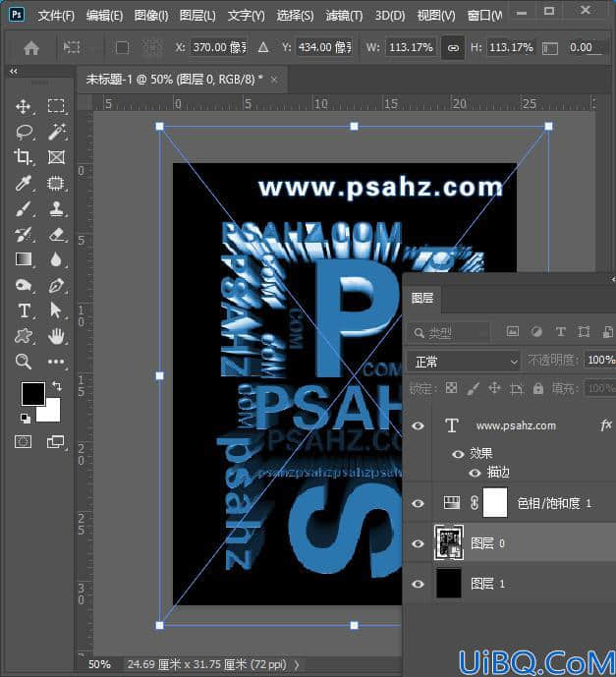This screenshot has width=616, height=677.
Task: Click the Home icon in options bar
Action: [x=31, y=47]
